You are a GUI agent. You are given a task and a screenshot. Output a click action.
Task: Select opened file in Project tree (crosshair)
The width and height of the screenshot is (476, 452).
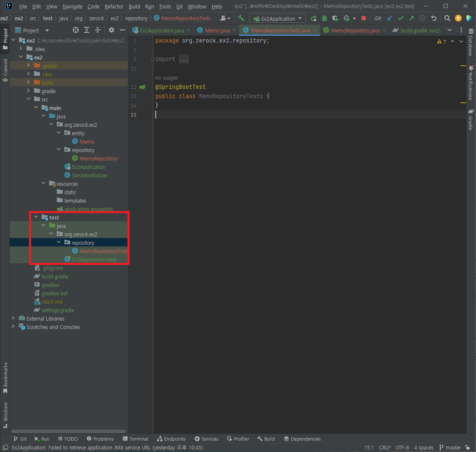click(x=76, y=30)
